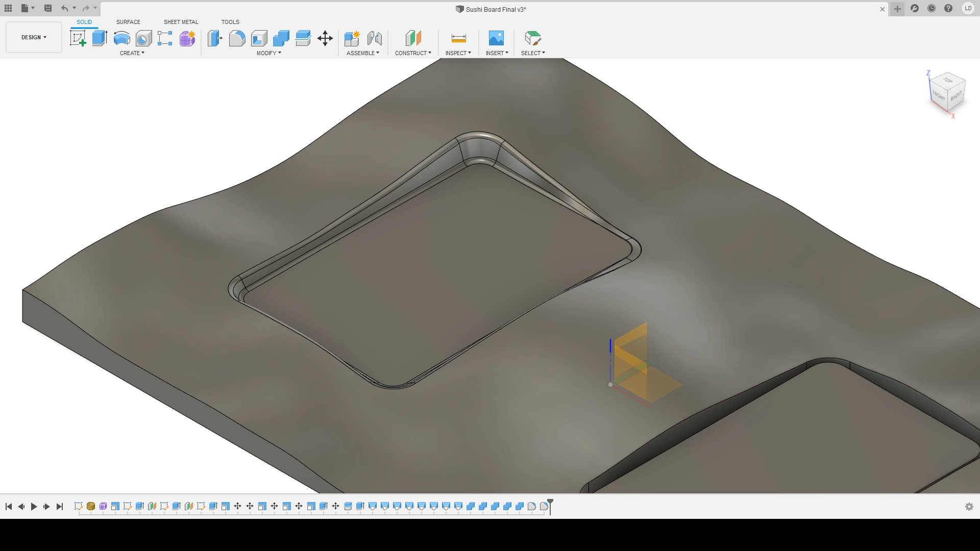The image size is (980, 551).
Task: Select the Create Sketch tool
Action: (78, 38)
